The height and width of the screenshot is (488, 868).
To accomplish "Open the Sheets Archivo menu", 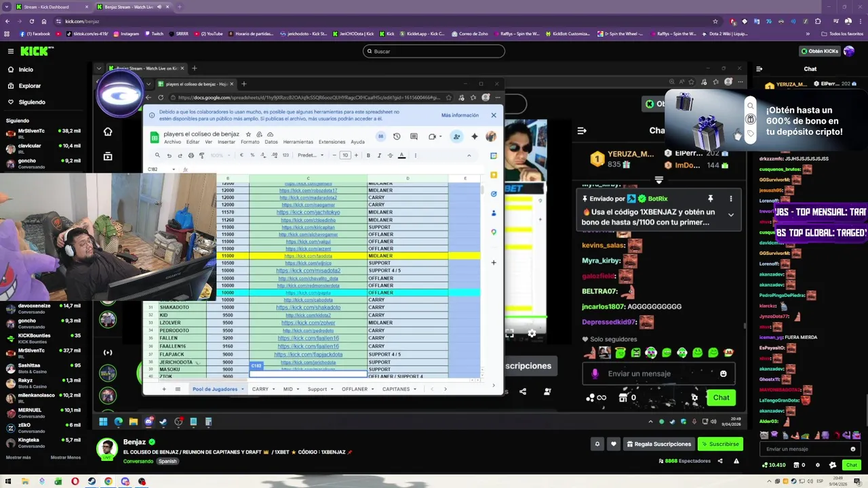I will pos(172,142).
